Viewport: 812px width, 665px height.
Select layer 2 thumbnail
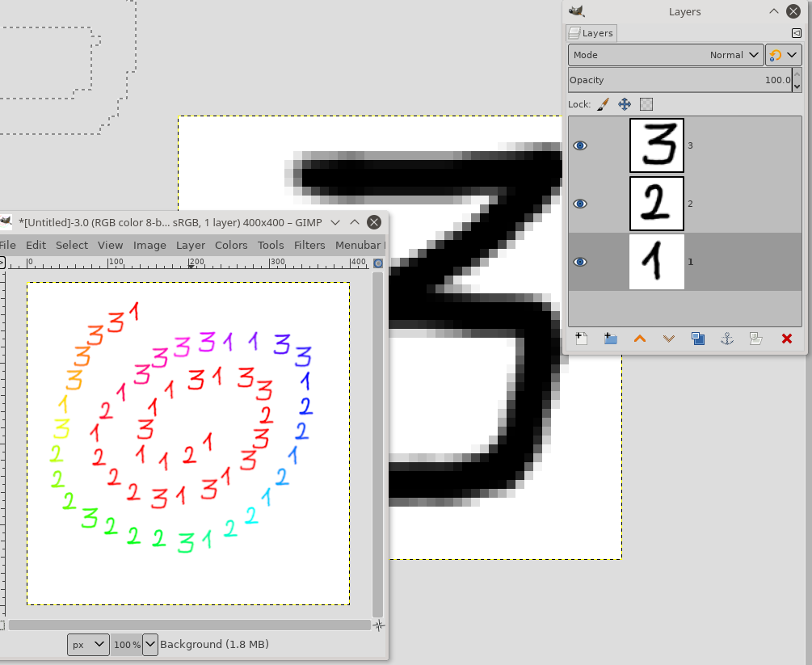(x=657, y=204)
